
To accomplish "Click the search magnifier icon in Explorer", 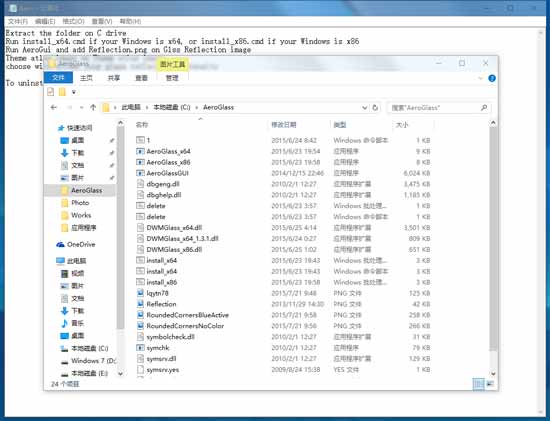I will point(484,108).
